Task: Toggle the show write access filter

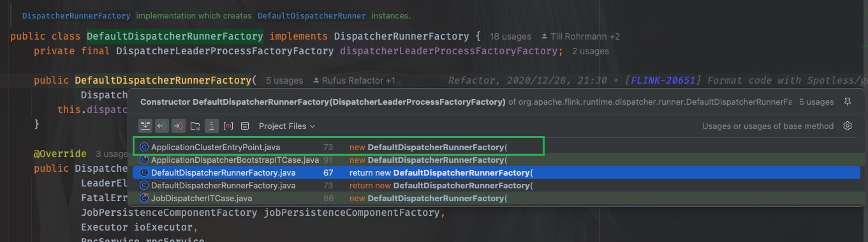Action: click(178, 126)
